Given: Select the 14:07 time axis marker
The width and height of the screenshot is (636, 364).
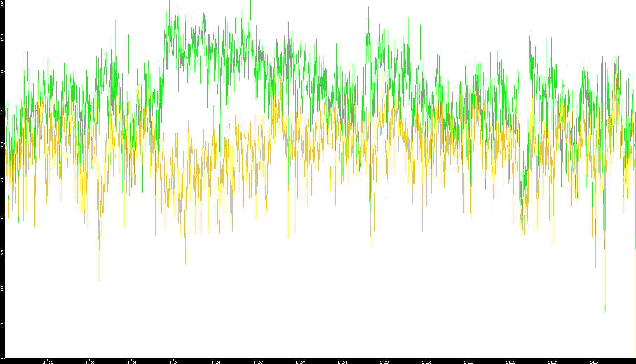Looking at the screenshot, I should (300, 362).
